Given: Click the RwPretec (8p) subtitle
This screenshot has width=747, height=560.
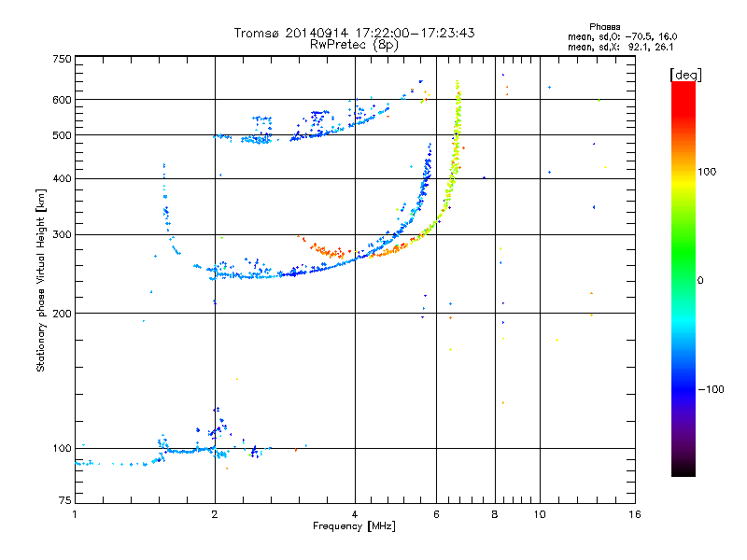Looking at the screenshot, I should click(x=354, y=45).
